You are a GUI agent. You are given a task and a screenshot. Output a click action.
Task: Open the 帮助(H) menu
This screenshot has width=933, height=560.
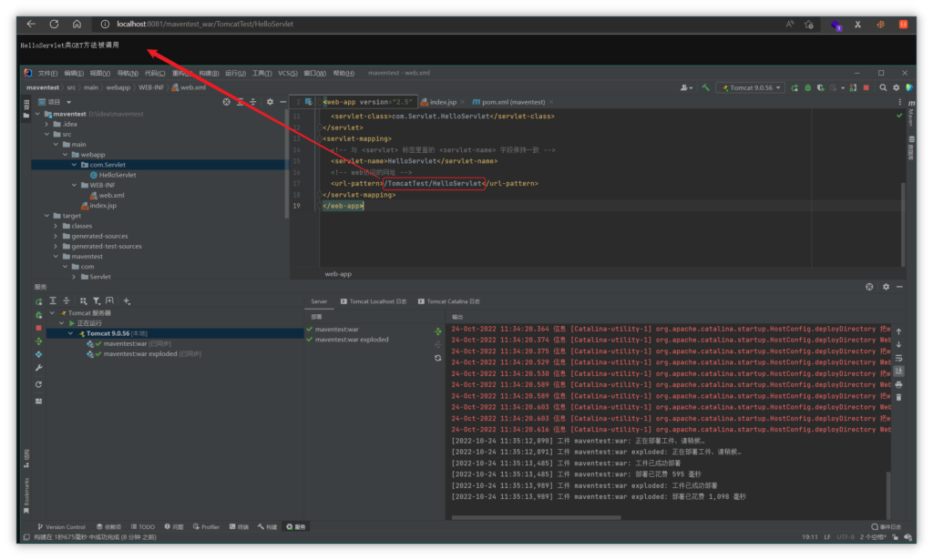click(343, 73)
